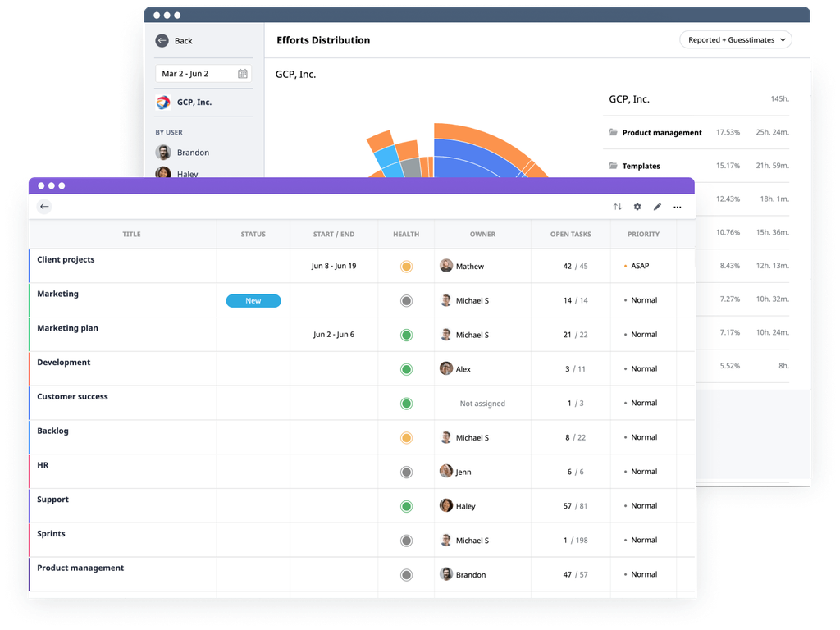The image size is (840, 630).
Task: Click the New status badge for Marketing
Action: click(x=253, y=301)
